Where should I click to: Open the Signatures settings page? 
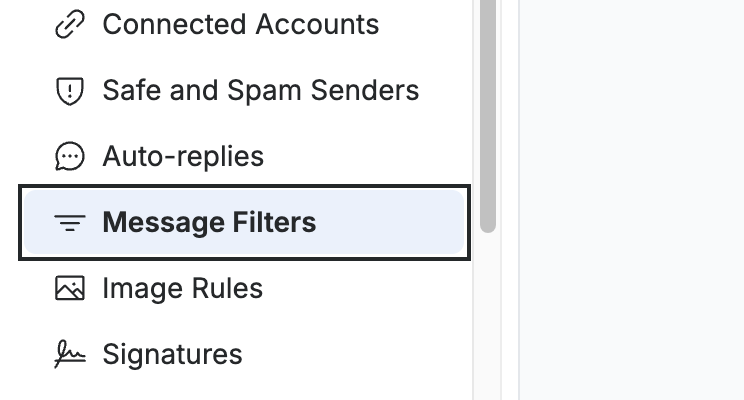tap(172, 354)
